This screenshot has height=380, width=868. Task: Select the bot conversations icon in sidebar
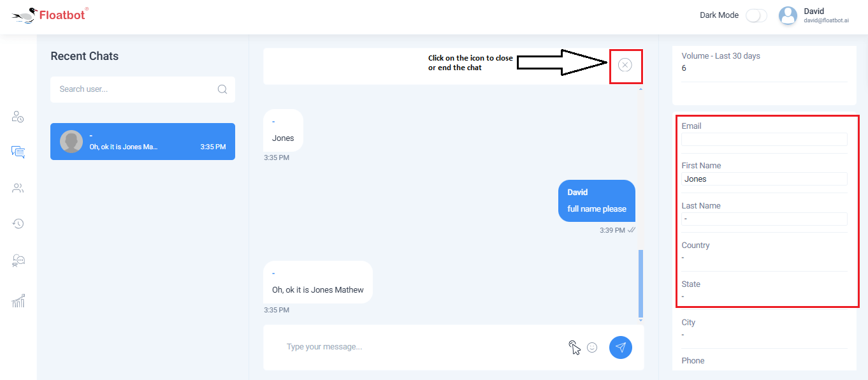pos(17,260)
